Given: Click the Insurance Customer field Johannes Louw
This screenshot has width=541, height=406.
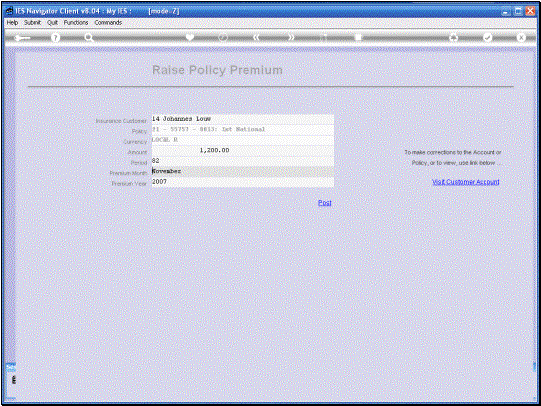Looking at the screenshot, I should [x=243, y=119].
